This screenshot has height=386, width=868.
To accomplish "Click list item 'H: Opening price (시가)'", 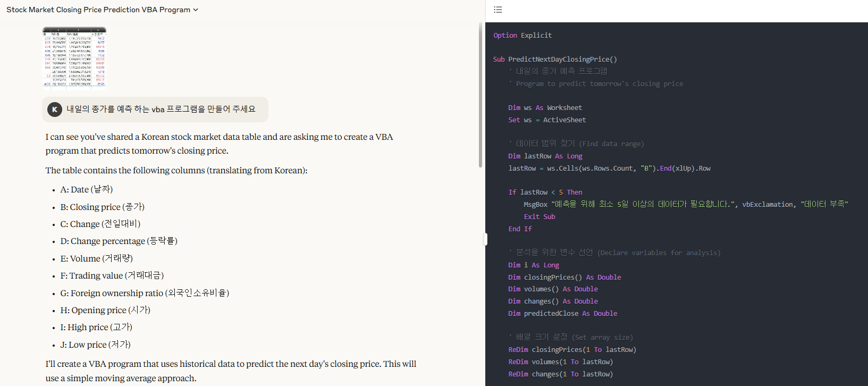I will pos(105,310).
